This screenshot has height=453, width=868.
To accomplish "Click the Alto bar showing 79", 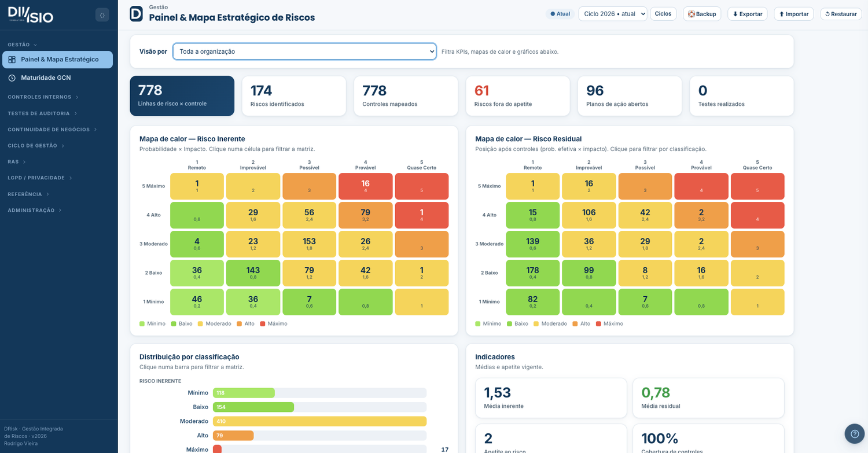I will 233,435.
